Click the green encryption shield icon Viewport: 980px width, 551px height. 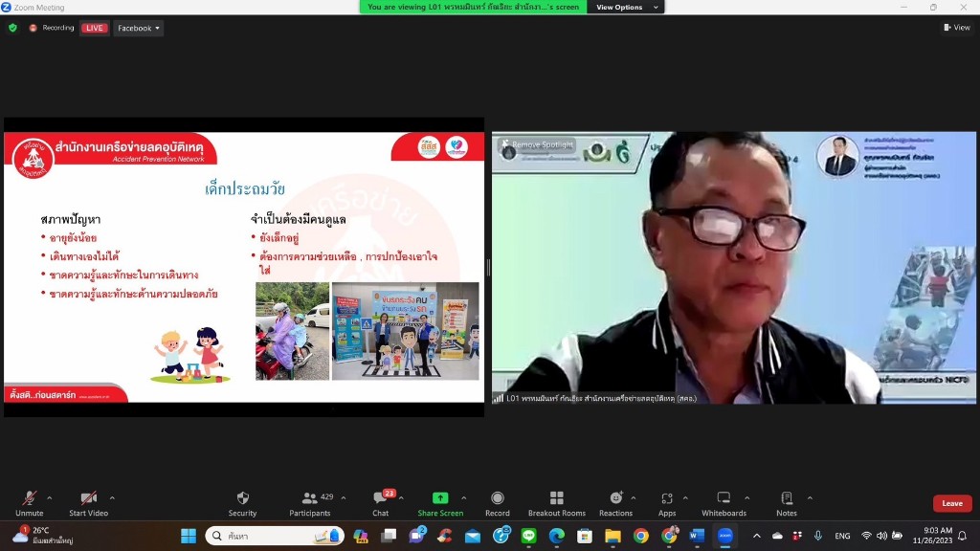12,28
